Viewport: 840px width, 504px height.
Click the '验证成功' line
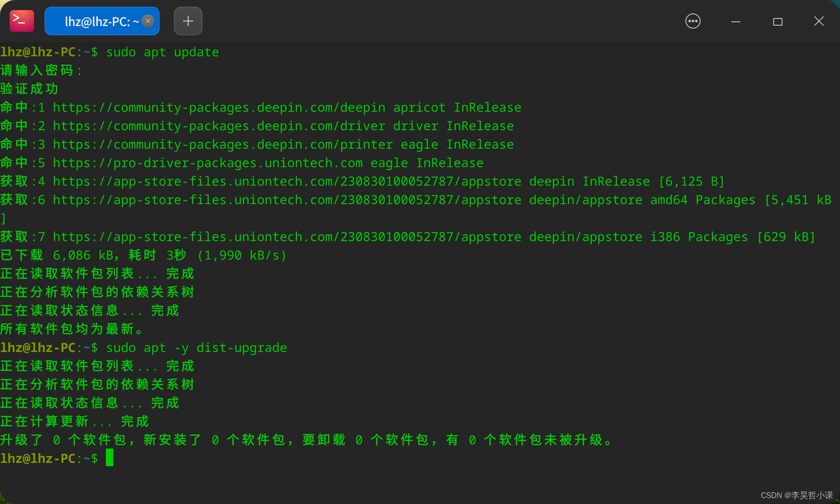click(x=29, y=89)
